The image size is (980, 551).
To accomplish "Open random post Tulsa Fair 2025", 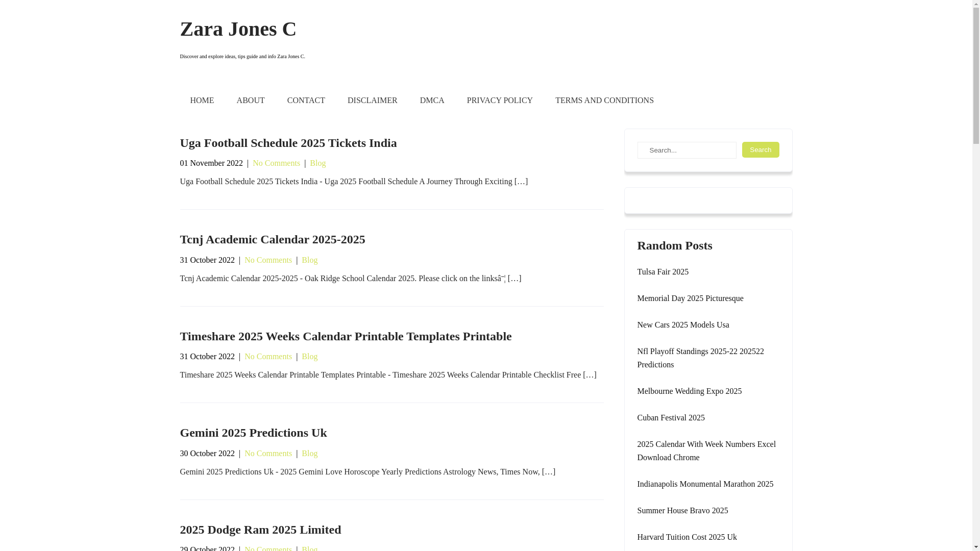I will point(663,272).
